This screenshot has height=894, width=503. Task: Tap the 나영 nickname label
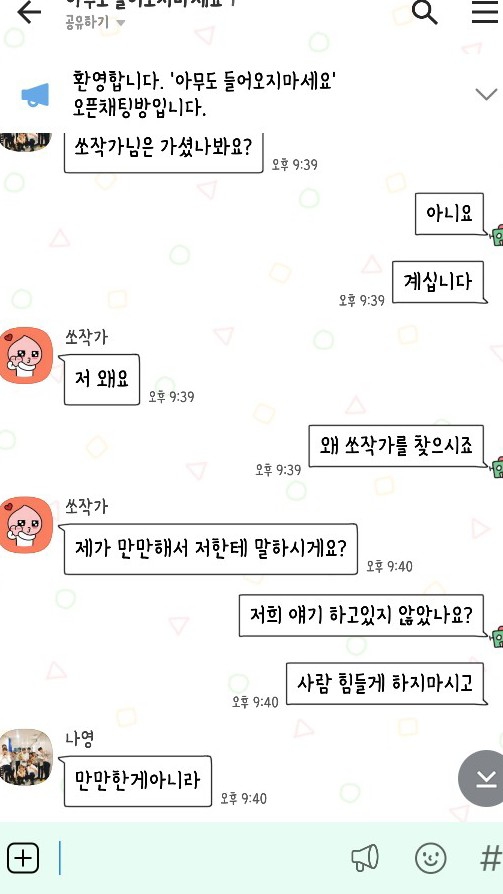click(79, 739)
